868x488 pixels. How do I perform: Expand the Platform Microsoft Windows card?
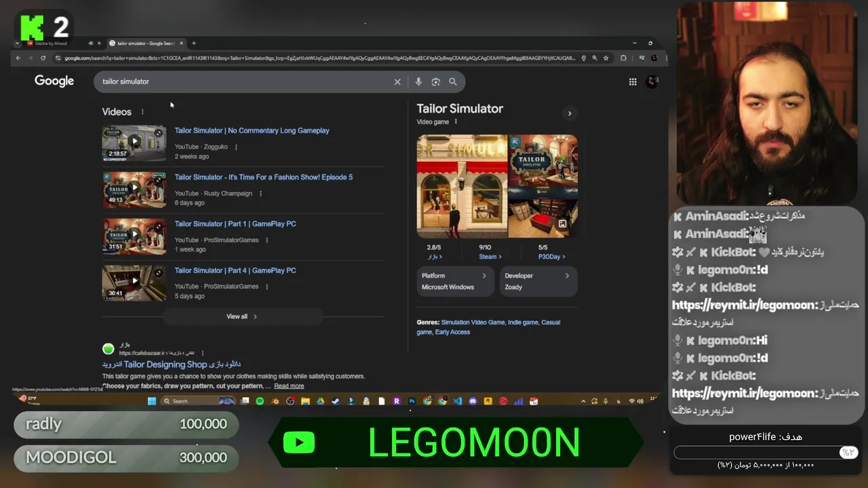(456, 281)
